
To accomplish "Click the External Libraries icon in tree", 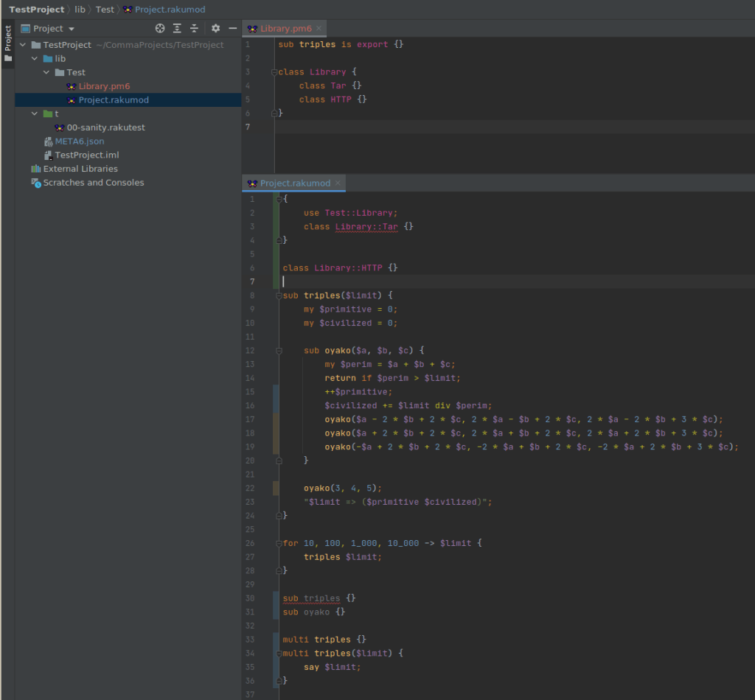I will 36,169.
